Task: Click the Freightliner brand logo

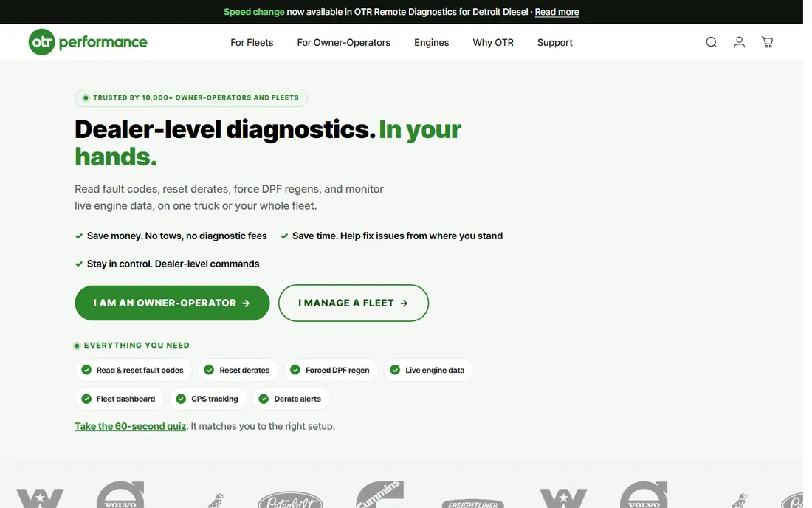Action: point(472,504)
